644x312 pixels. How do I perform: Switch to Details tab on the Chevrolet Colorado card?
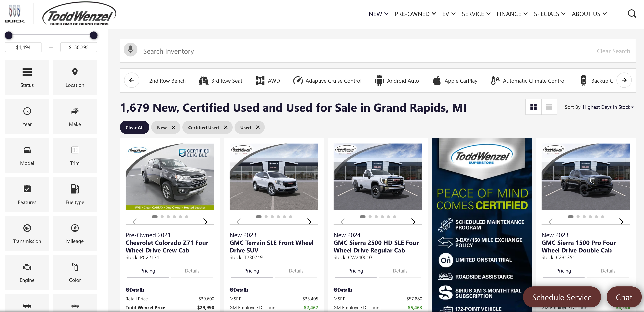[x=192, y=271]
